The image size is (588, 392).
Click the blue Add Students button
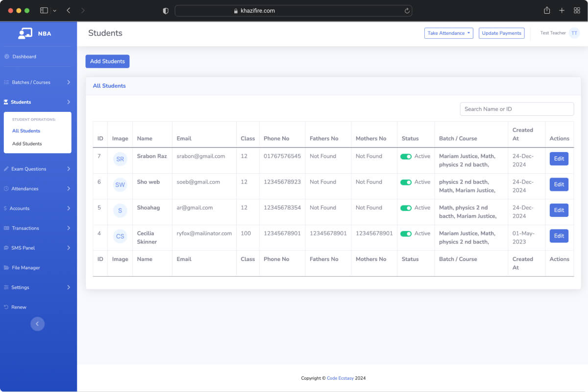[x=107, y=61]
